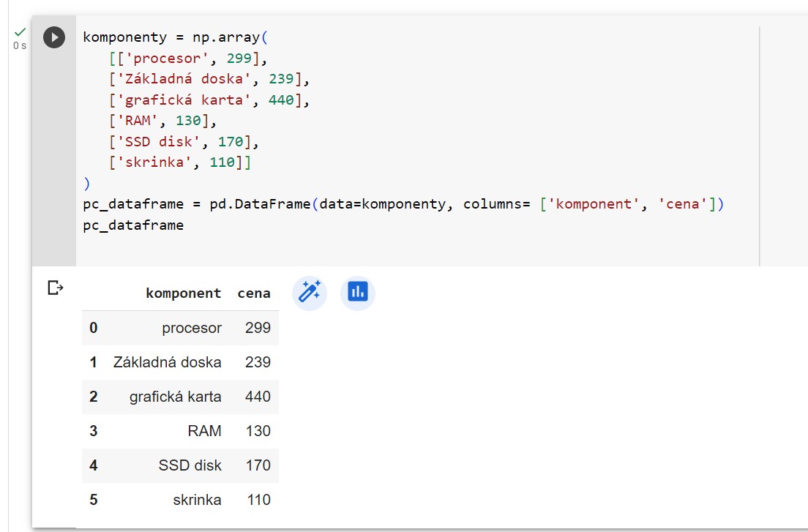Click the 'skrinka' cell in last row
808x532 pixels.
(197, 500)
